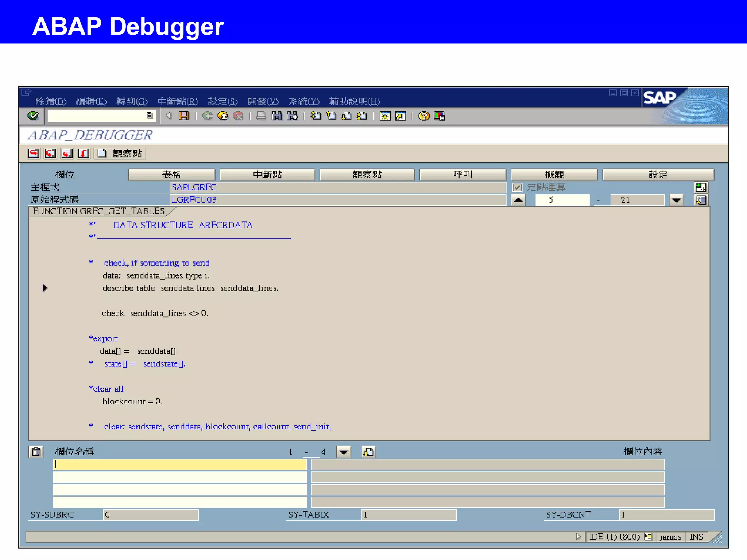The height and width of the screenshot is (560, 747).
Task: Open the 除錯(D) menu
Action: coord(51,101)
